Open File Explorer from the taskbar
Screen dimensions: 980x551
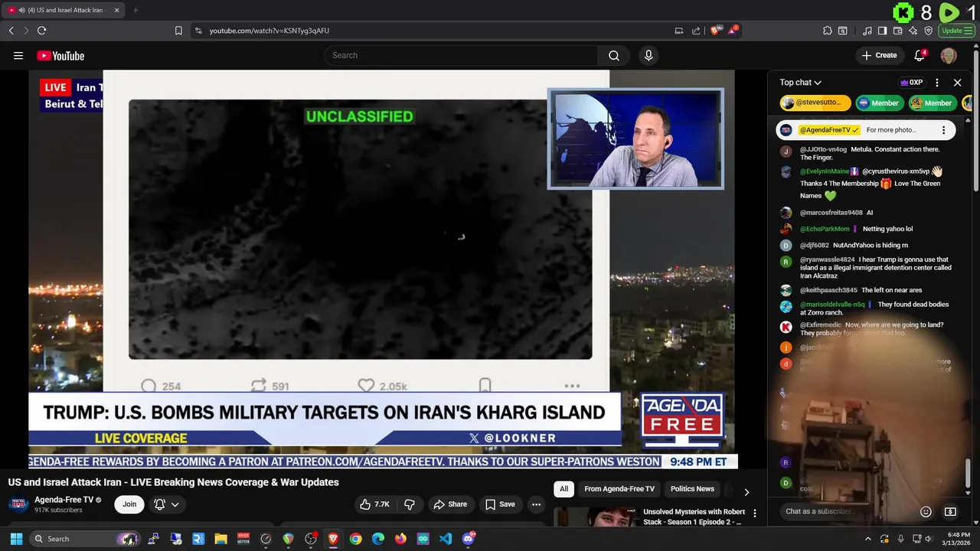[220, 539]
